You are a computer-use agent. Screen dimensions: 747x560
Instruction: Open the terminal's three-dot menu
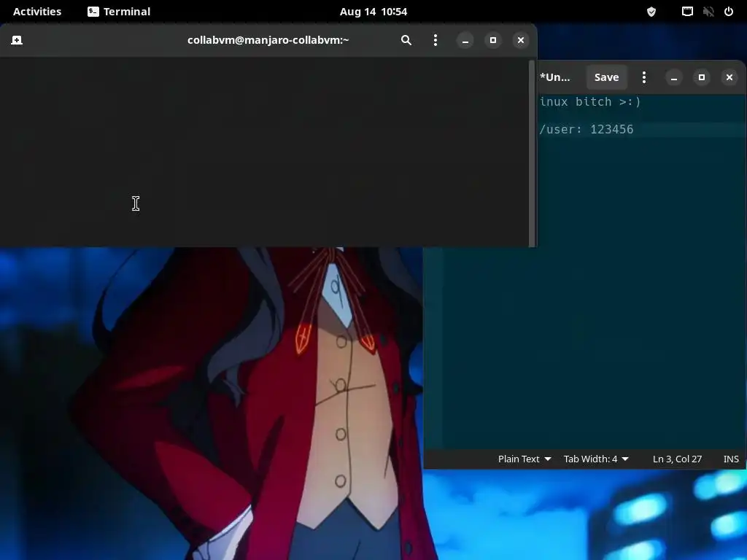coord(435,40)
